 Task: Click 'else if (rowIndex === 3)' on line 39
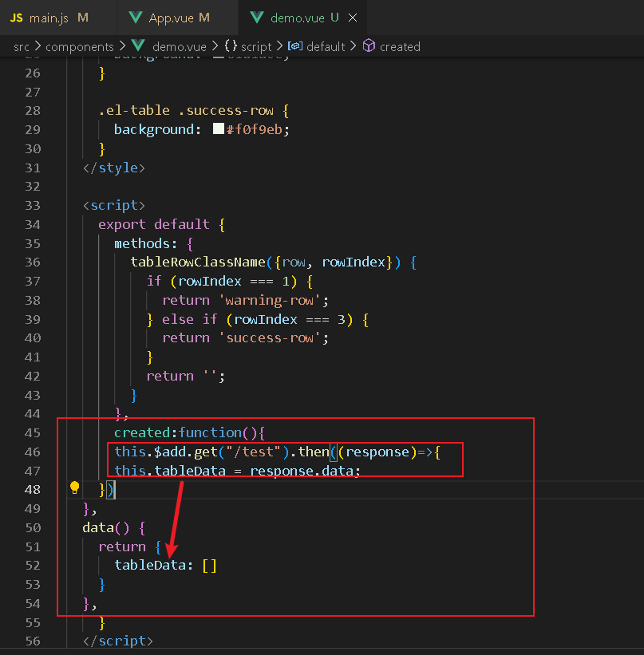click(258, 320)
